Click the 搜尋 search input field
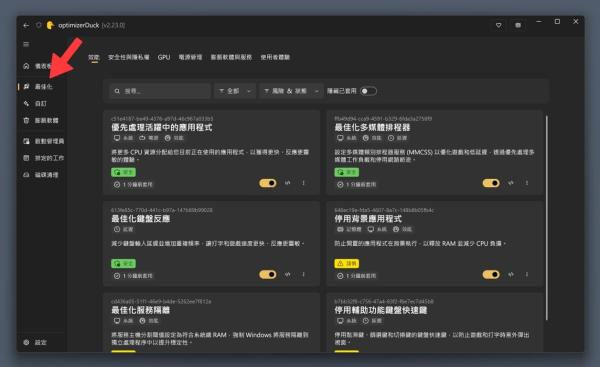Image resolution: width=600 pixels, height=367 pixels. tap(160, 91)
